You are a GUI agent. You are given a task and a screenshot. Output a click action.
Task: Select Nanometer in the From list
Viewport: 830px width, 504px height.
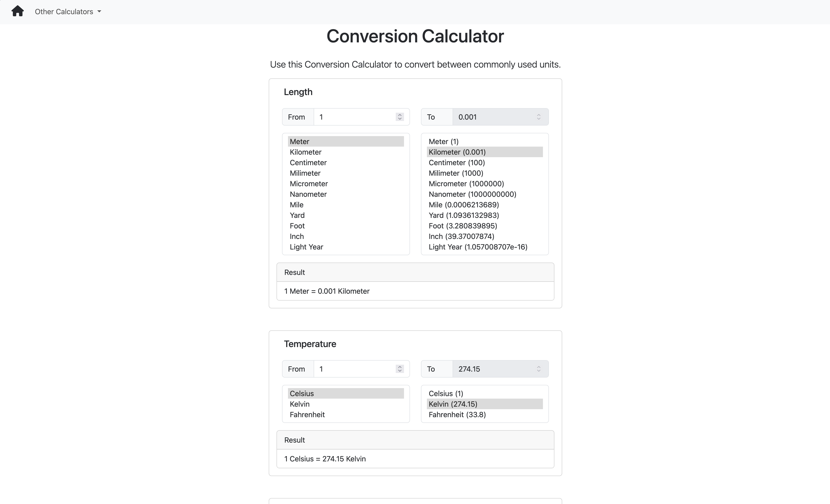click(346, 194)
